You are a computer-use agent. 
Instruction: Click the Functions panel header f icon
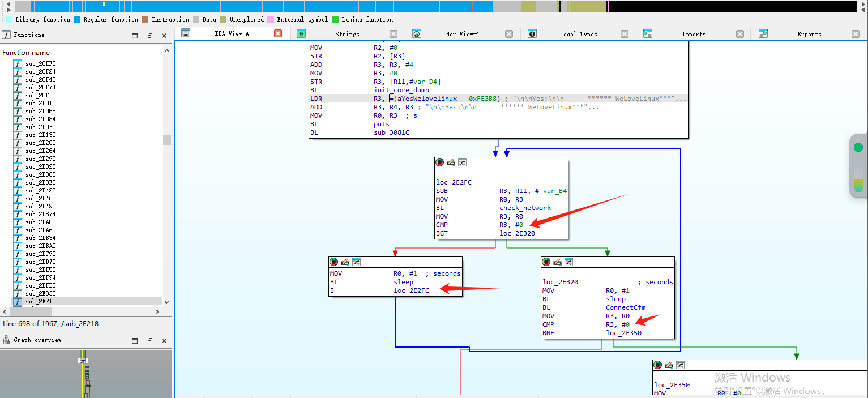pyautogui.click(x=7, y=35)
